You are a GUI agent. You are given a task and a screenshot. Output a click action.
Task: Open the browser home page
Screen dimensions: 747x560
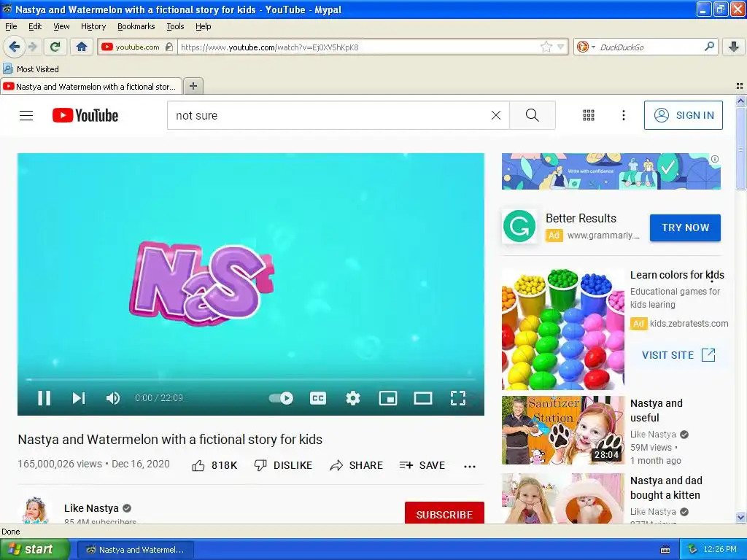(x=82, y=47)
